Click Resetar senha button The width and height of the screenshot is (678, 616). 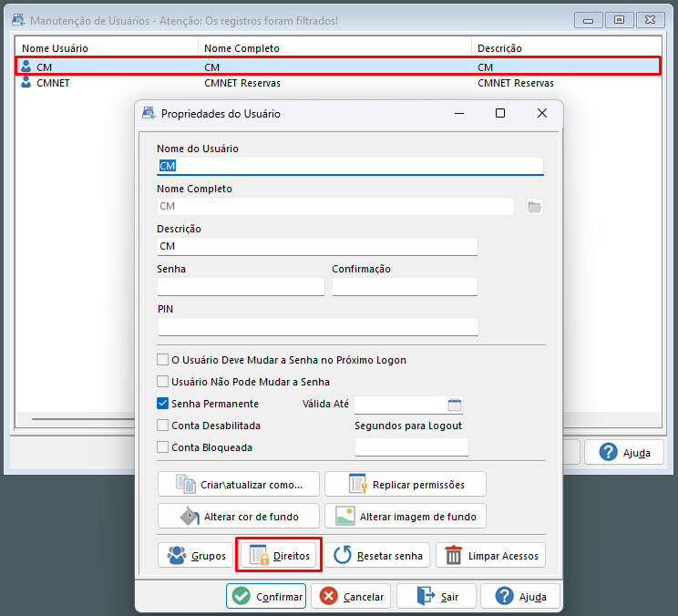pyautogui.click(x=377, y=556)
